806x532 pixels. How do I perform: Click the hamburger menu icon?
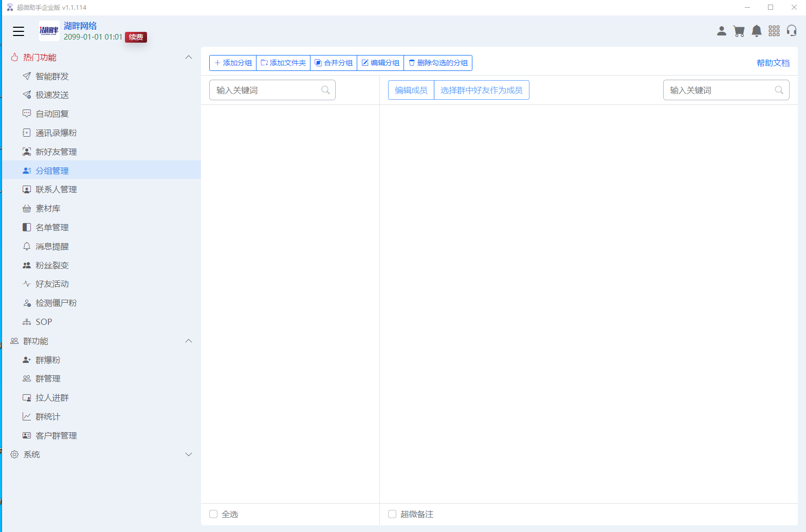pyautogui.click(x=19, y=31)
